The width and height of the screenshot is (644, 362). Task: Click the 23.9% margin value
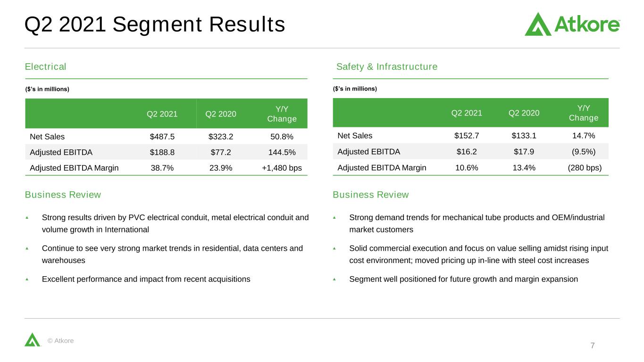(x=221, y=168)
